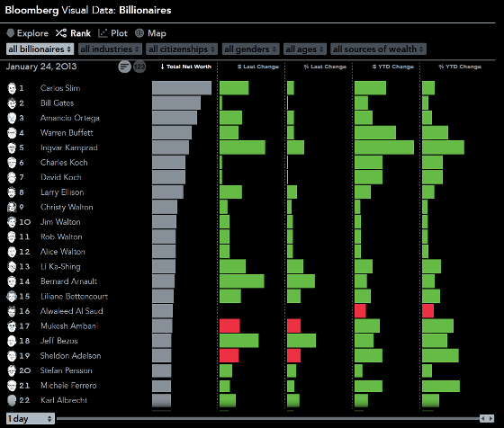Click David Koch's portrait icon

tap(12, 177)
